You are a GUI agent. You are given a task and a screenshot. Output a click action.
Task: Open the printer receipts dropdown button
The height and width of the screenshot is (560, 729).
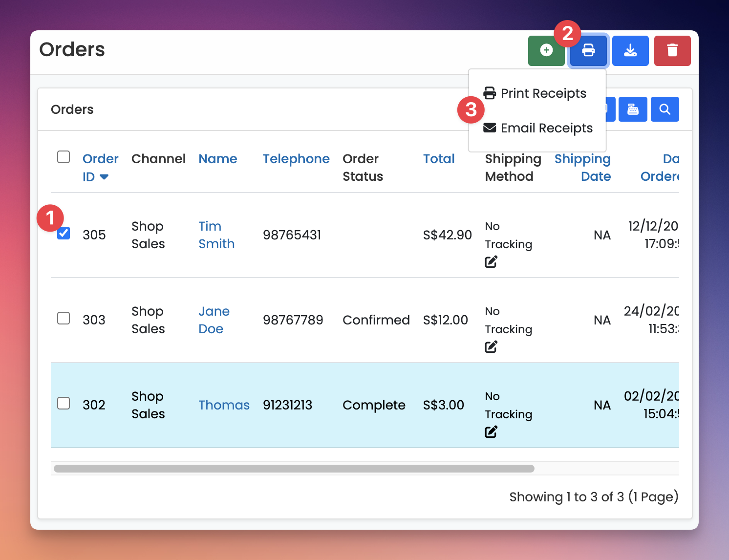point(588,50)
